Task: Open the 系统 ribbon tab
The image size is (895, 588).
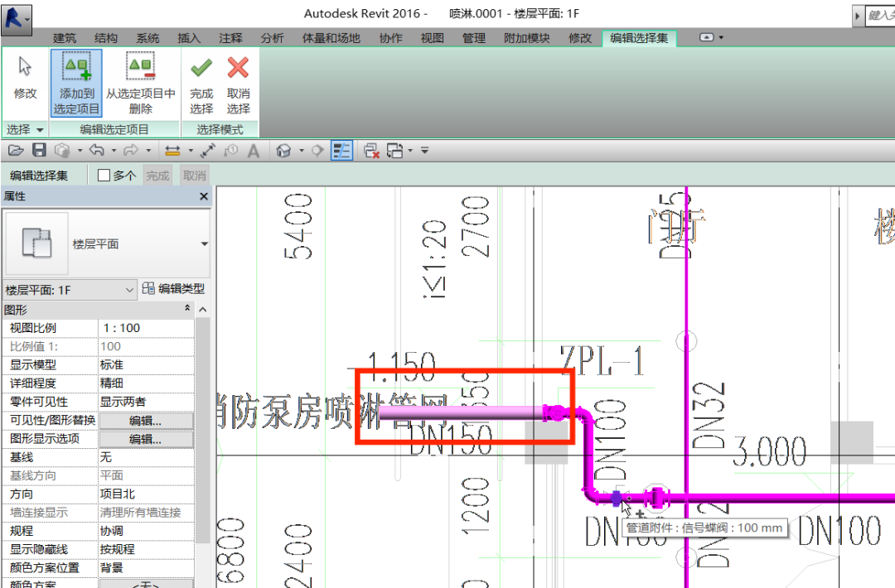Action: coord(148,38)
